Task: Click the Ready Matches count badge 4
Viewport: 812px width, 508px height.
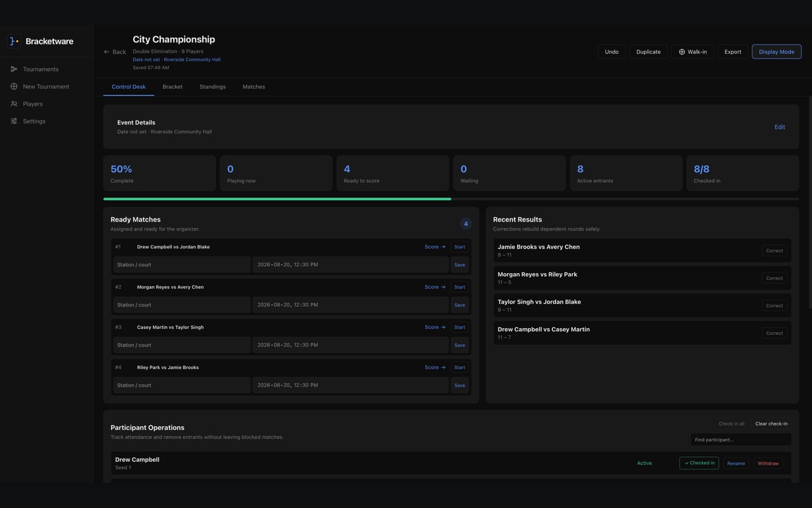Action: pos(466,224)
